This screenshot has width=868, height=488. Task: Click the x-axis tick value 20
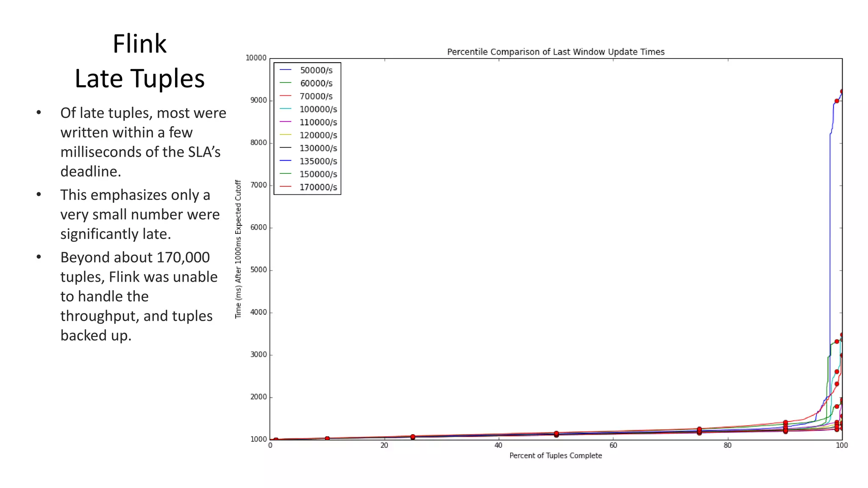point(384,445)
